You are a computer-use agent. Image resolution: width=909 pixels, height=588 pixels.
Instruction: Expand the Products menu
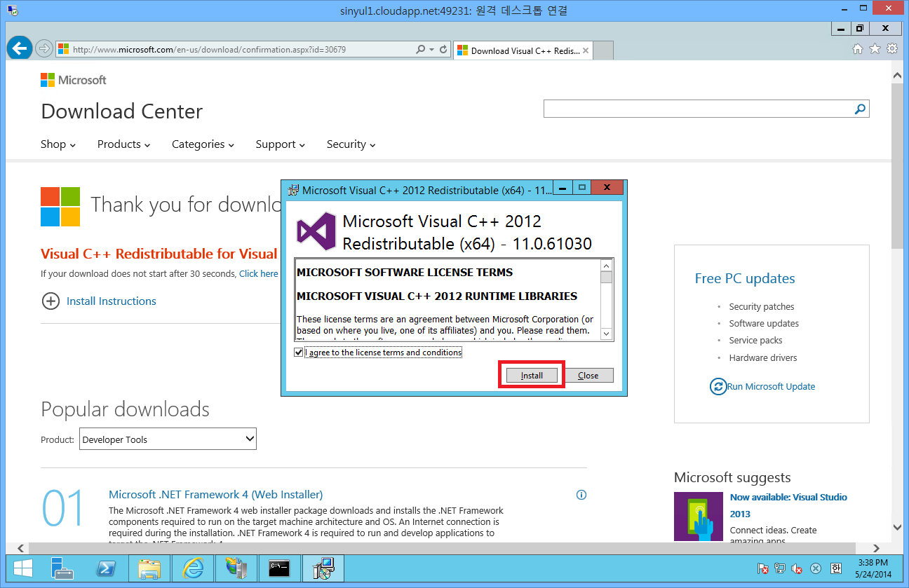[x=124, y=144]
